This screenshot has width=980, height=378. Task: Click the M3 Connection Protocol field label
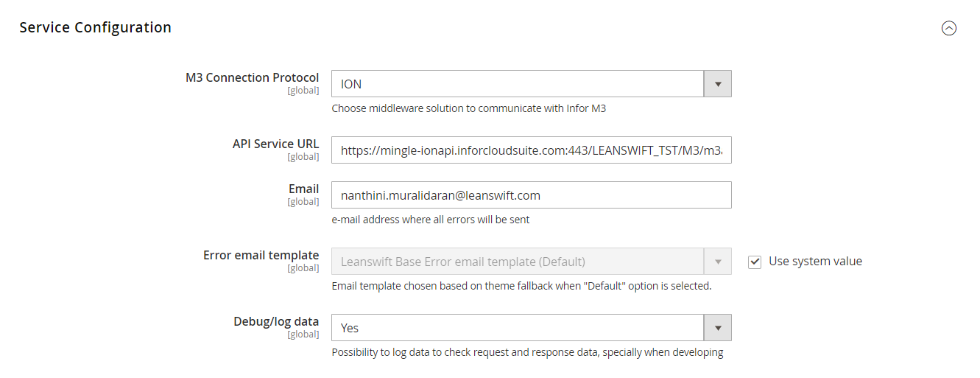click(x=252, y=77)
